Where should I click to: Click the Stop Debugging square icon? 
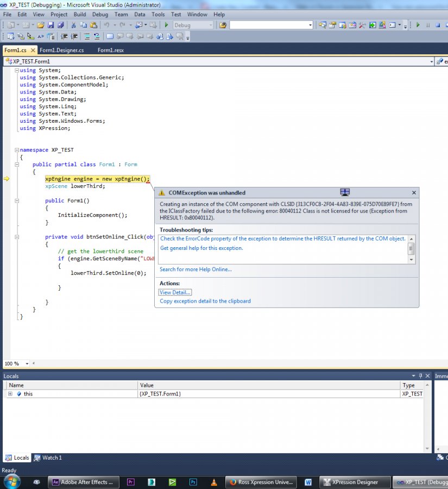coord(438,25)
